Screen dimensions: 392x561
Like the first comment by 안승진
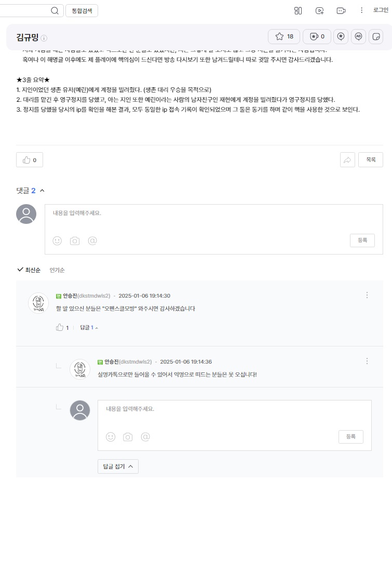coord(62,328)
